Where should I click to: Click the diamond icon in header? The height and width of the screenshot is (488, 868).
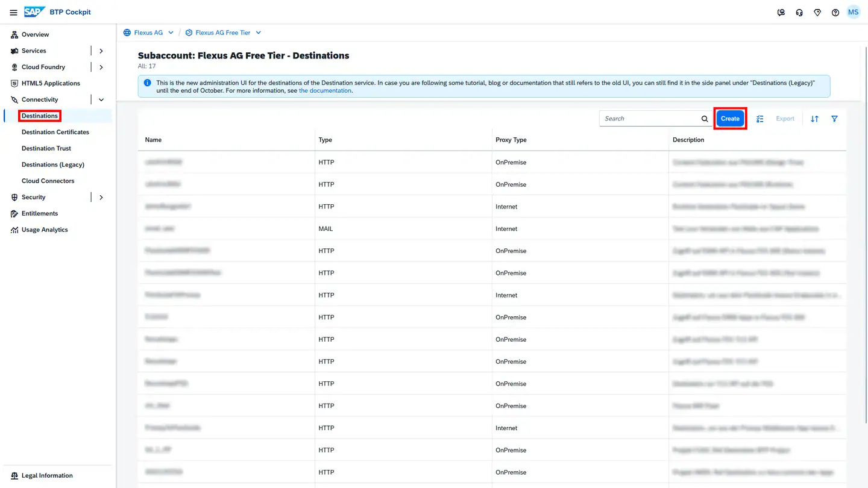point(817,13)
